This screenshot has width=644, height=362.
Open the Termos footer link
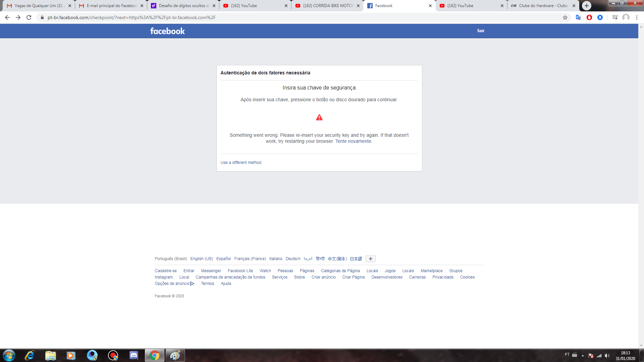(207, 284)
